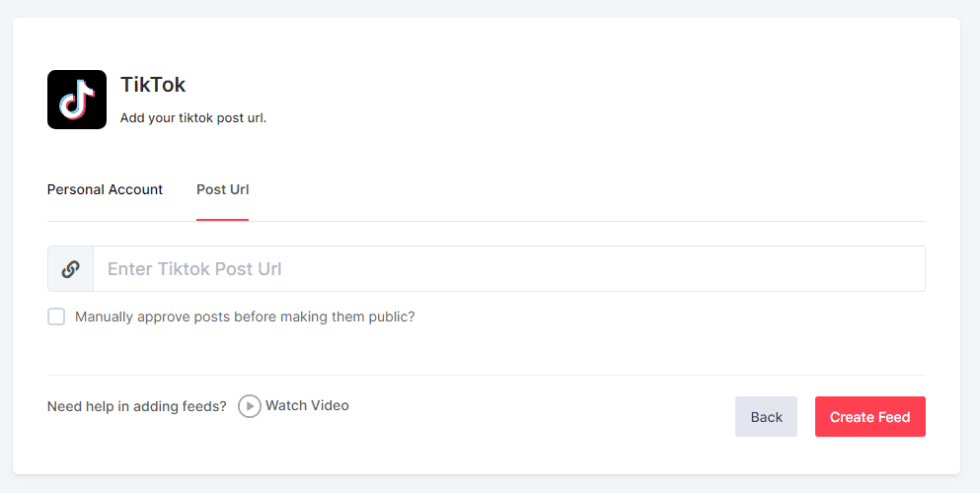Click the white music note in TikTok logo
The width and height of the screenshot is (980, 493).
pos(77,99)
